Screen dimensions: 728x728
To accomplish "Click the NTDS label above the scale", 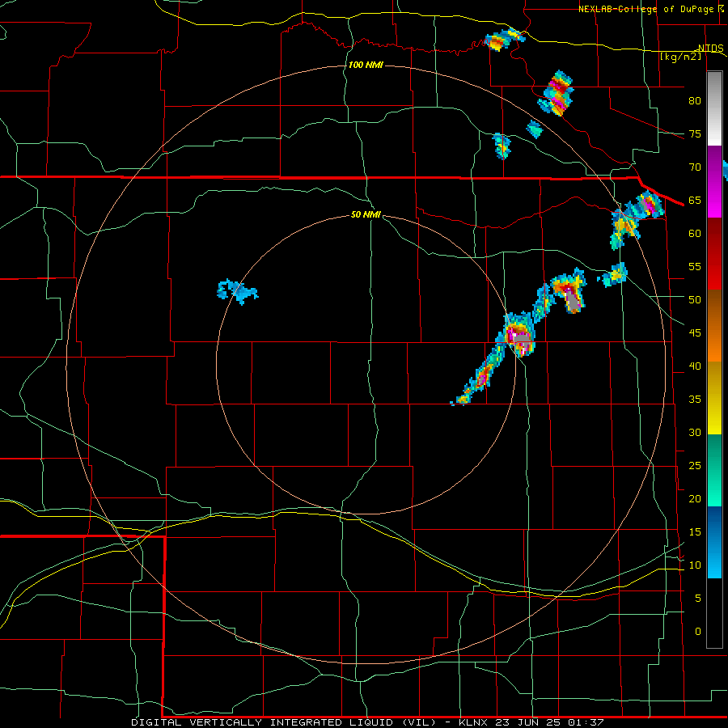I will click(x=710, y=49).
